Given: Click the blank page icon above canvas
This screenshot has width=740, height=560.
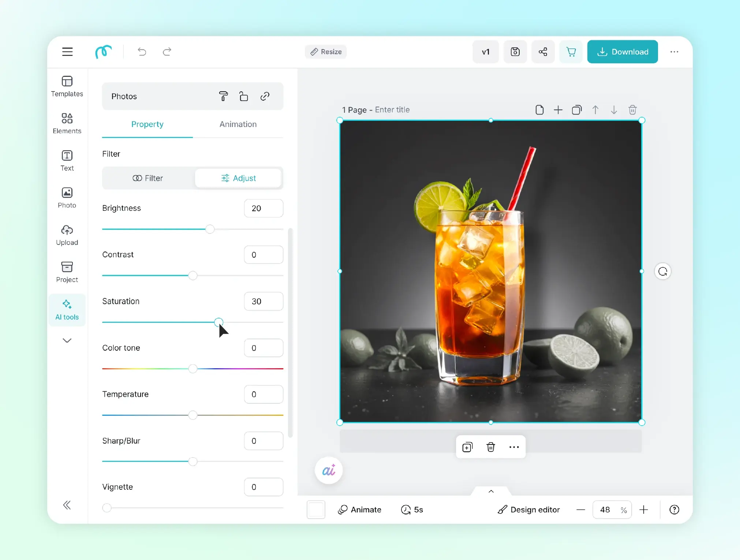Looking at the screenshot, I should [x=539, y=110].
